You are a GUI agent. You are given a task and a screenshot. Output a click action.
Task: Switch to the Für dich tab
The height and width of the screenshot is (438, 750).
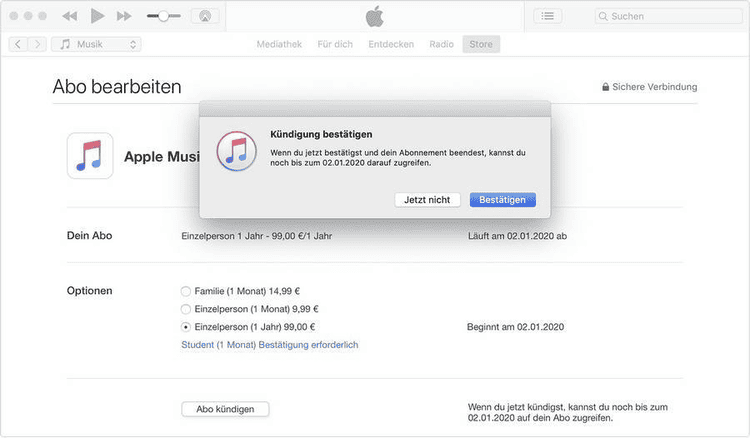click(335, 44)
